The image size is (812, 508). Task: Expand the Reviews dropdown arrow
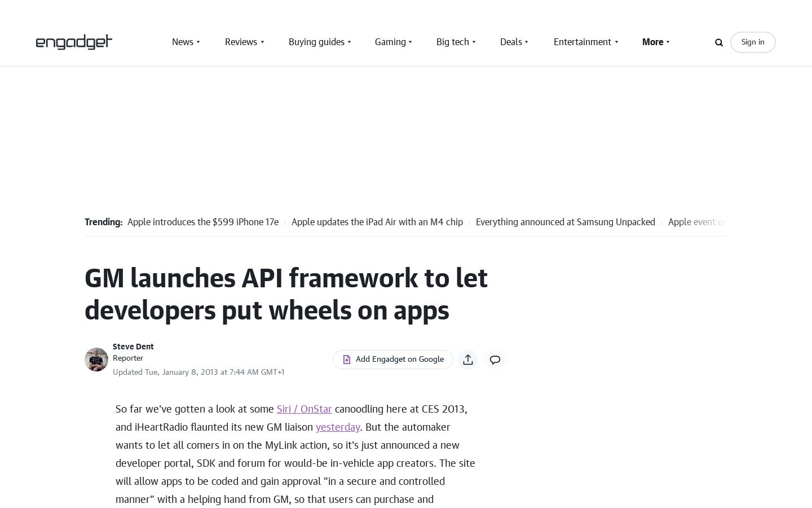[x=262, y=42]
